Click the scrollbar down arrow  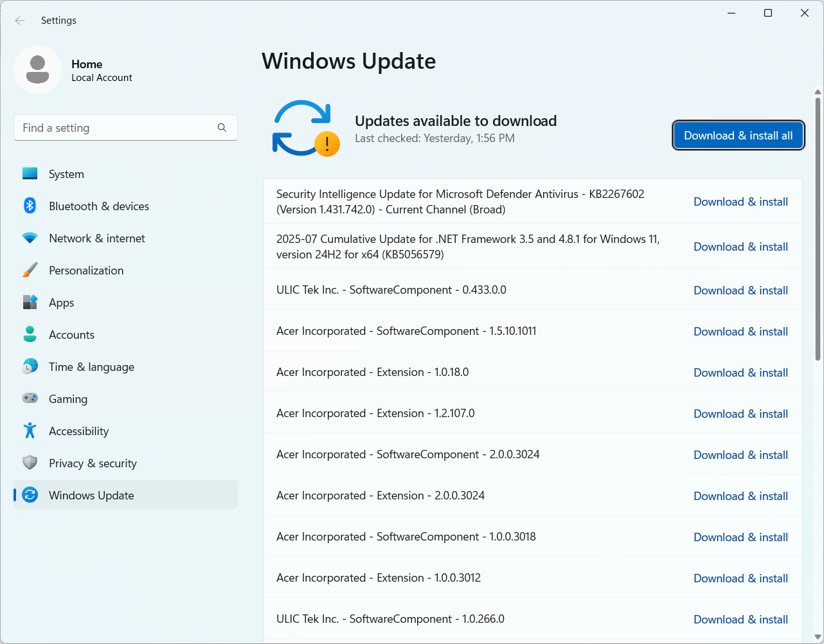coord(818,637)
